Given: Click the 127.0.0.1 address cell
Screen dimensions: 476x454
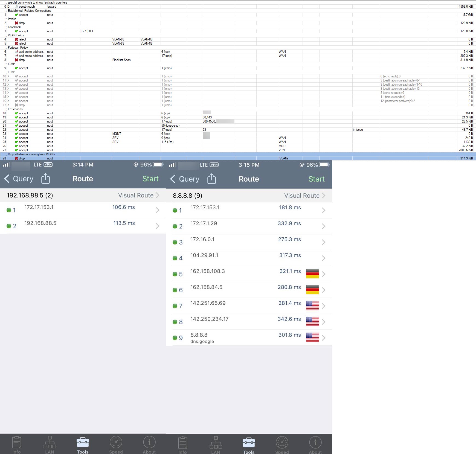Looking at the screenshot, I should 87,31.
